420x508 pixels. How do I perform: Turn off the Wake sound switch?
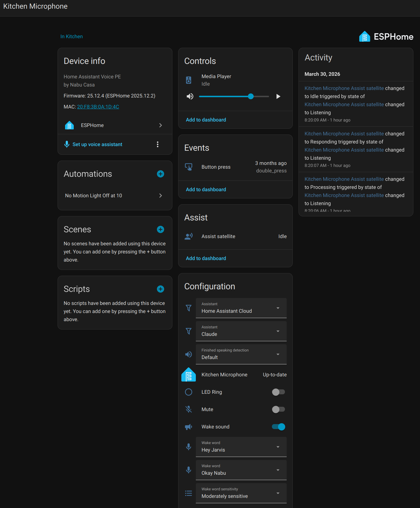pyautogui.click(x=279, y=427)
